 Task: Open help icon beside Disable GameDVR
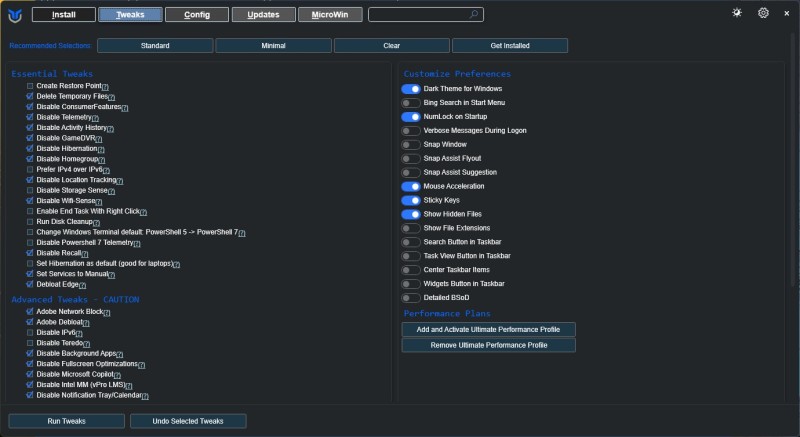[98, 139]
